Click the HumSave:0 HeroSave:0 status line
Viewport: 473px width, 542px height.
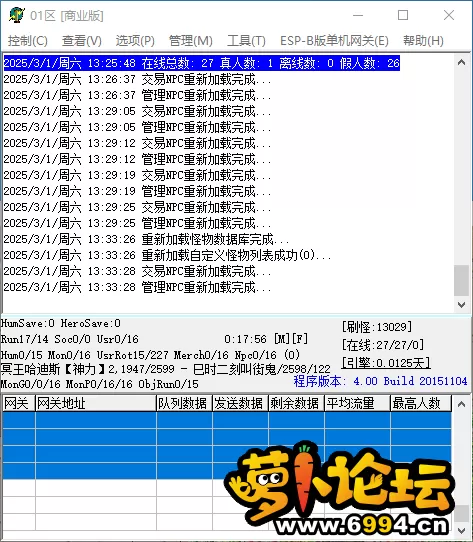(61, 324)
